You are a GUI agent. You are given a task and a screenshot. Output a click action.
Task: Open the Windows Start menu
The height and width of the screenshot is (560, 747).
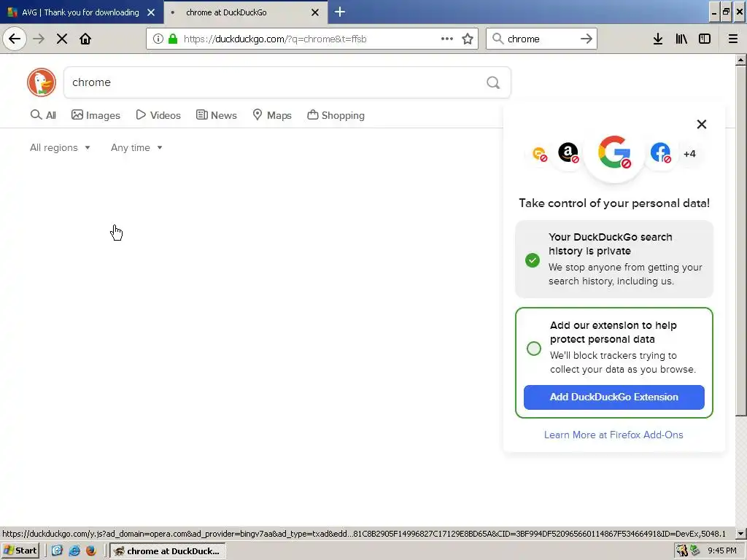coord(20,551)
